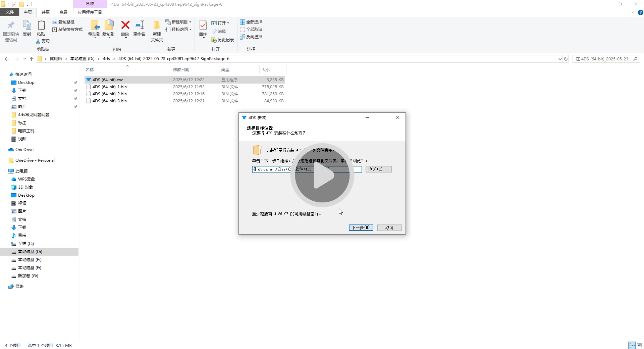Click the Cut (剪切) scissors command

click(x=43, y=41)
